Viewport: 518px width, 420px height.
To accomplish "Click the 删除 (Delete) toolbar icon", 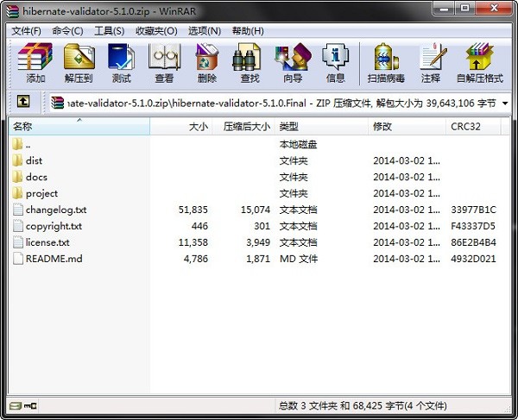I will tap(207, 57).
